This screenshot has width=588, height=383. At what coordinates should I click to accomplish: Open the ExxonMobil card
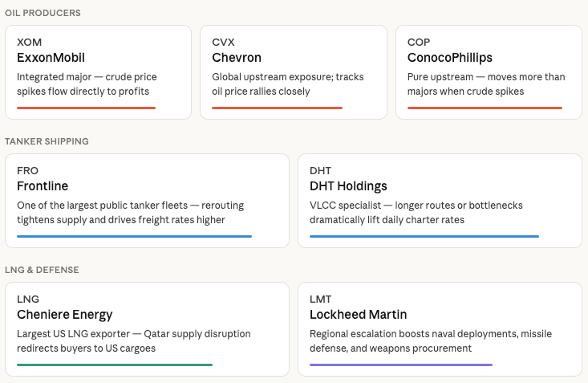98,72
